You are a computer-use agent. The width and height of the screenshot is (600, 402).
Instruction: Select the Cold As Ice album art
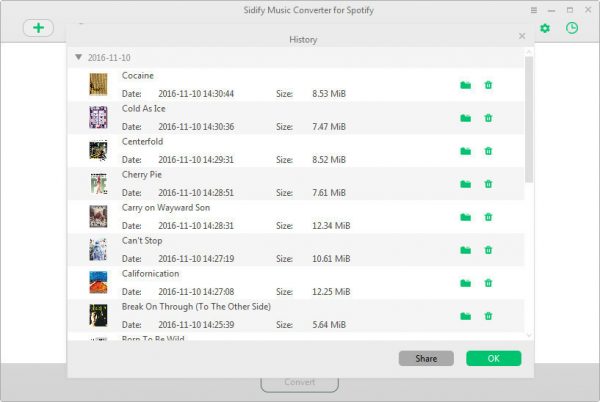(98, 117)
